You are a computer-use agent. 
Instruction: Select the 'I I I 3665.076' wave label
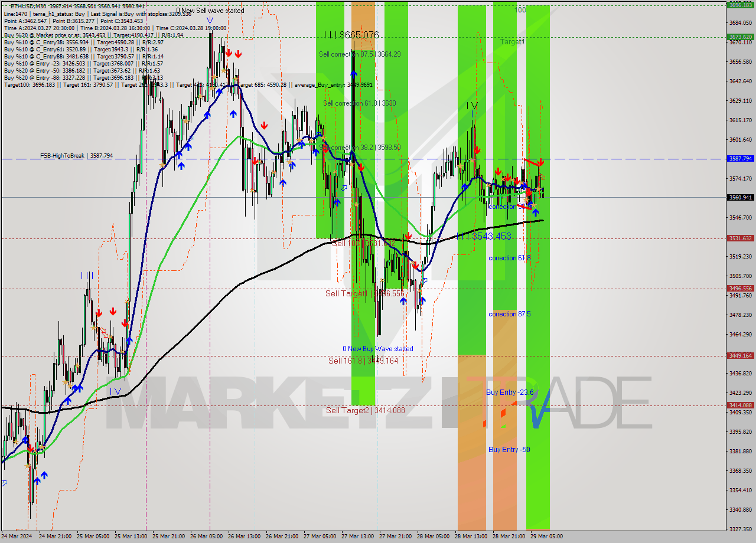(x=351, y=35)
